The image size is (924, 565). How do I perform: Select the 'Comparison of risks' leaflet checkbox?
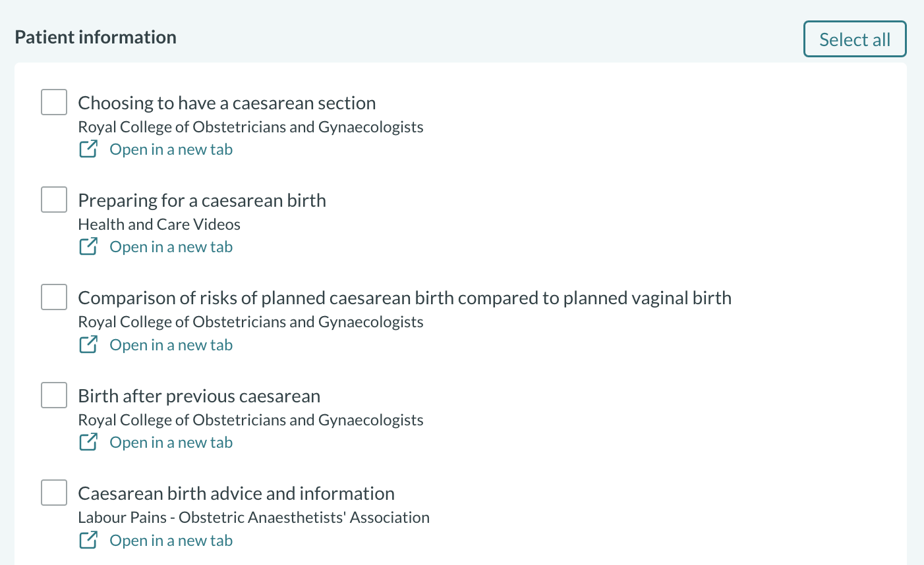[54, 297]
